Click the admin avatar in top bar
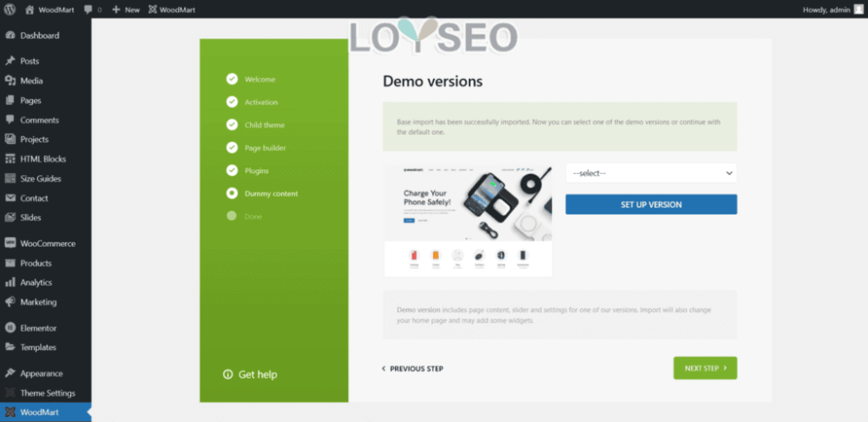 coord(858,9)
